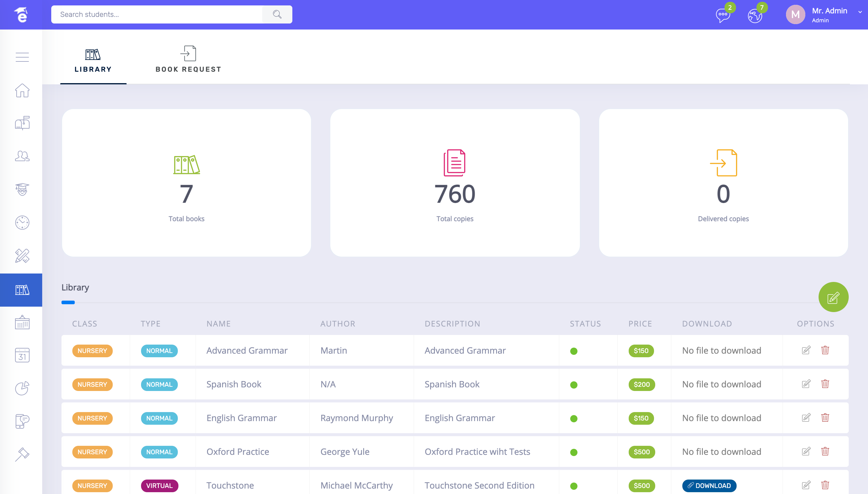Open the gavel hammer icon in the sidebar

coord(22,455)
